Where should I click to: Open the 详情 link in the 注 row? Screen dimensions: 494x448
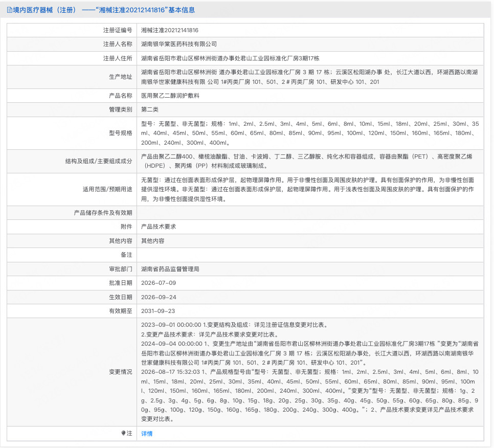tap(147, 434)
